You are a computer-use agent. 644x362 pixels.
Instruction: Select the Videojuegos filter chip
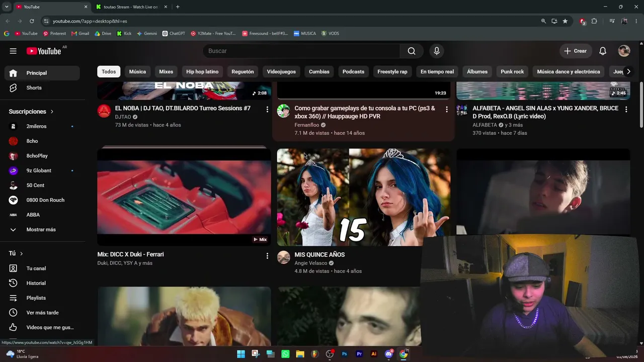[x=281, y=71]
